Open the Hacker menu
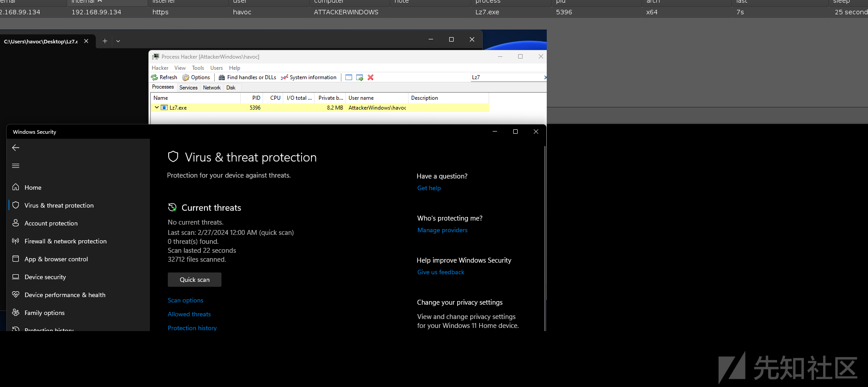 pyautogui.click(x=160, y=68)
